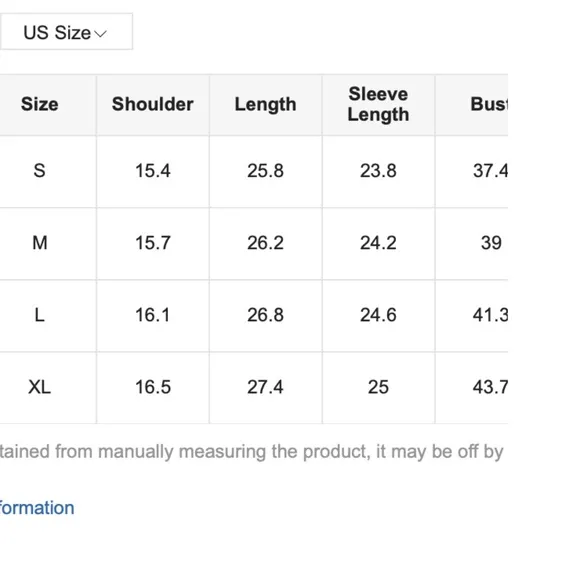This screenshot has width=580, height=580.
Task: Click the 24.6 sleeve length value for L
Action: pyautogui.click(x=378, y=315)
